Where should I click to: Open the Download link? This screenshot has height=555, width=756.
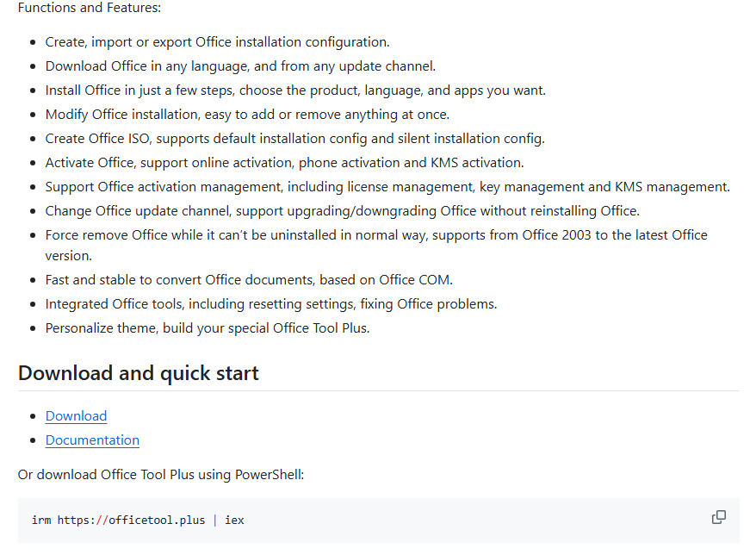[x=76, y=416]
